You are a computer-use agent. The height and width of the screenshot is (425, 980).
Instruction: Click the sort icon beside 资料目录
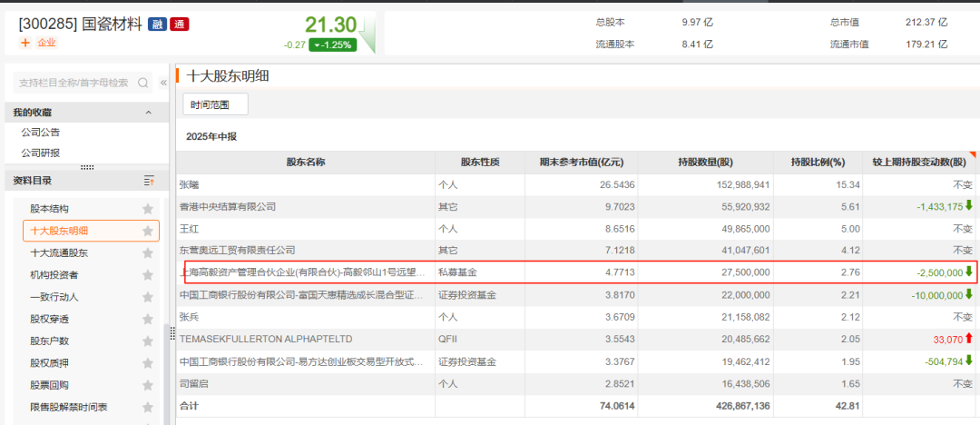coord(149,181)
